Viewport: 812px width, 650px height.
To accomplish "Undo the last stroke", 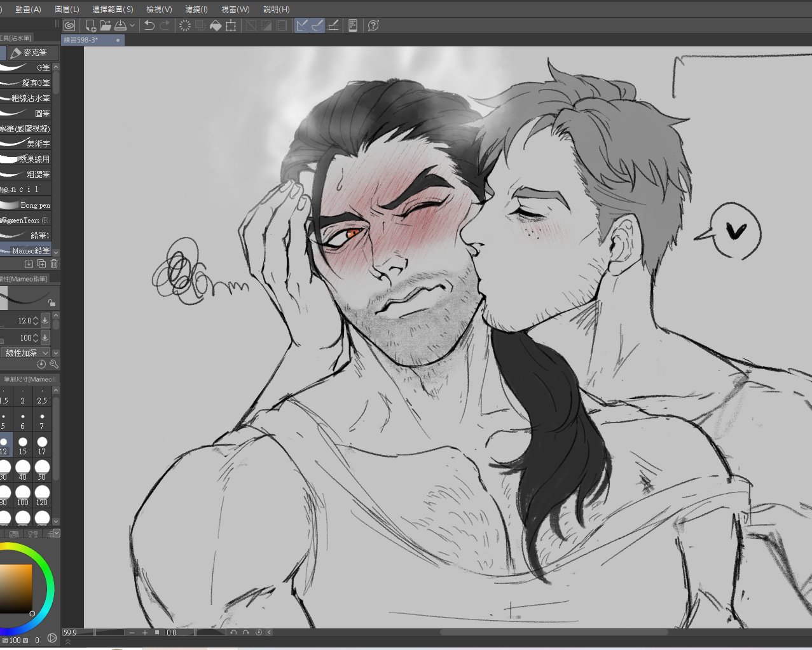I will tap(149, 25).
